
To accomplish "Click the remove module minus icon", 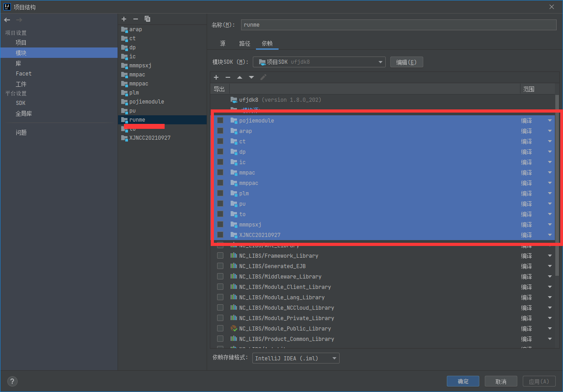I will pyautogui.click(x=135, y=19).
